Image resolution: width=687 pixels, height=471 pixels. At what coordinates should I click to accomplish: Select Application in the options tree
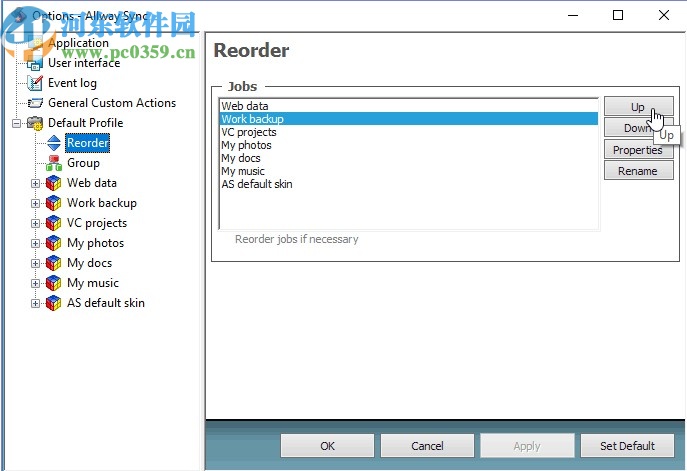78,43
